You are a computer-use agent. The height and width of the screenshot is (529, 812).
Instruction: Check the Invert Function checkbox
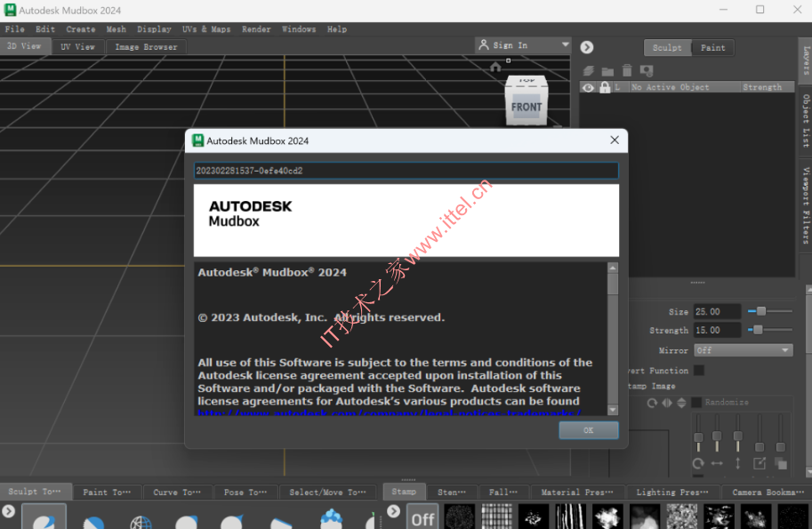pyautogui.click(x=698, y=370)
